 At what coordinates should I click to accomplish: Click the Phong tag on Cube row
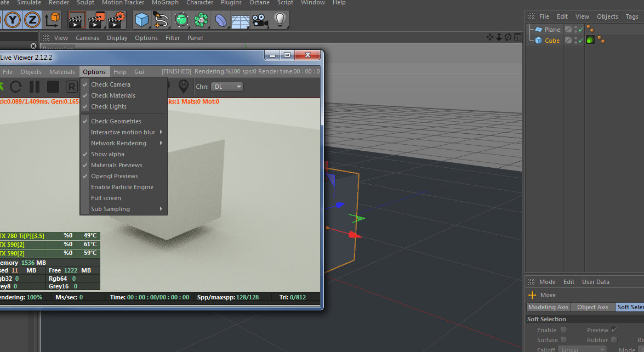pos(601,40)
